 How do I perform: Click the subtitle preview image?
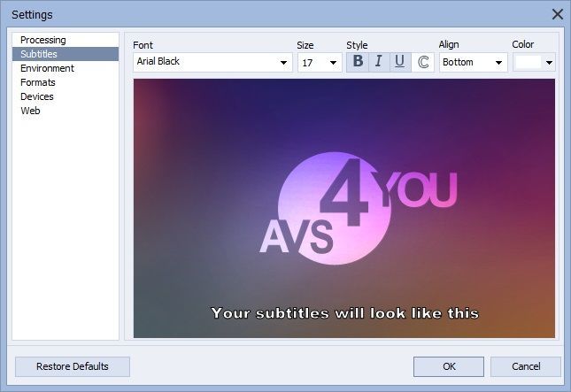344,208
